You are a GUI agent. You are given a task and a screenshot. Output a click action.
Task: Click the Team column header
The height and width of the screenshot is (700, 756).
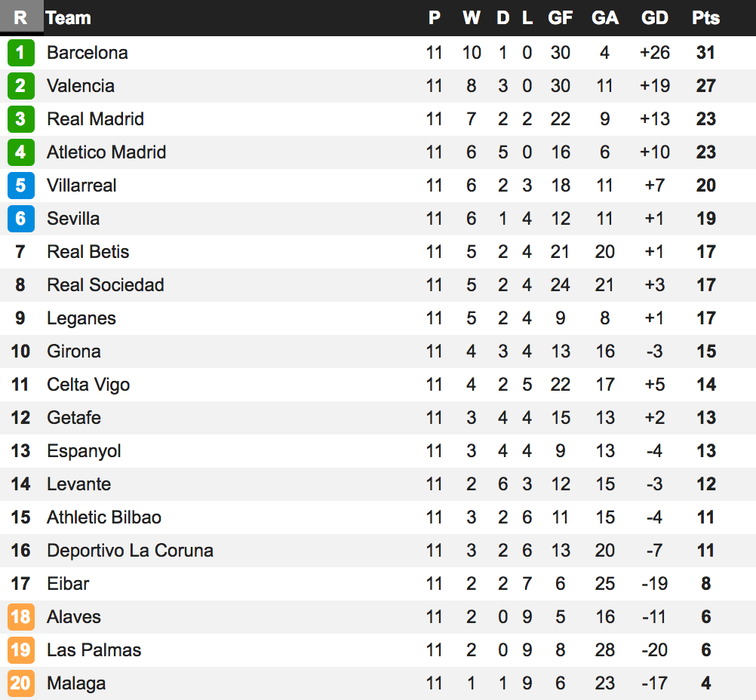point(68,18)
